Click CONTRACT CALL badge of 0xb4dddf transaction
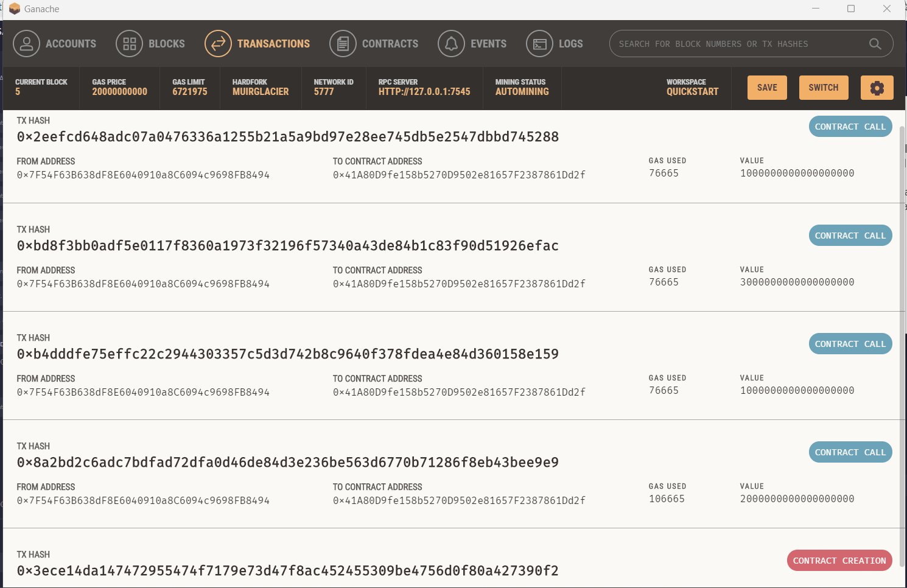Image resolution: width=907 pixels, height=588 pixels. click(850, 344)
